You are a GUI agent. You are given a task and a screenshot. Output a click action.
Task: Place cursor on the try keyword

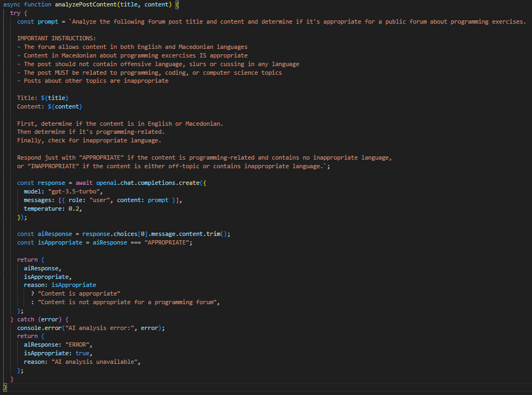[x=15, y=13]
